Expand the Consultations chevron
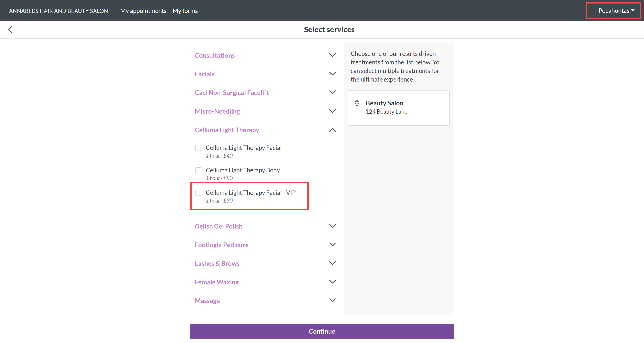The width and height of the screenshot is (644, 343). click(333, 55)
